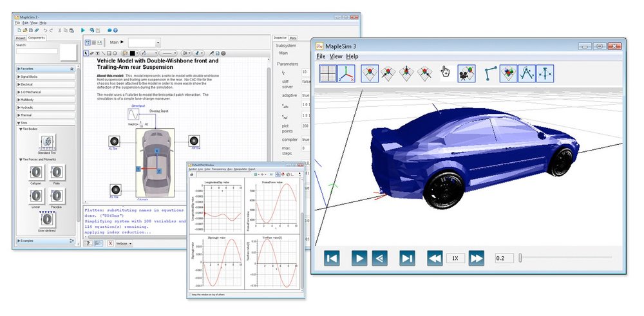
Task: Play the 3D animation
Action: point(359,258)
